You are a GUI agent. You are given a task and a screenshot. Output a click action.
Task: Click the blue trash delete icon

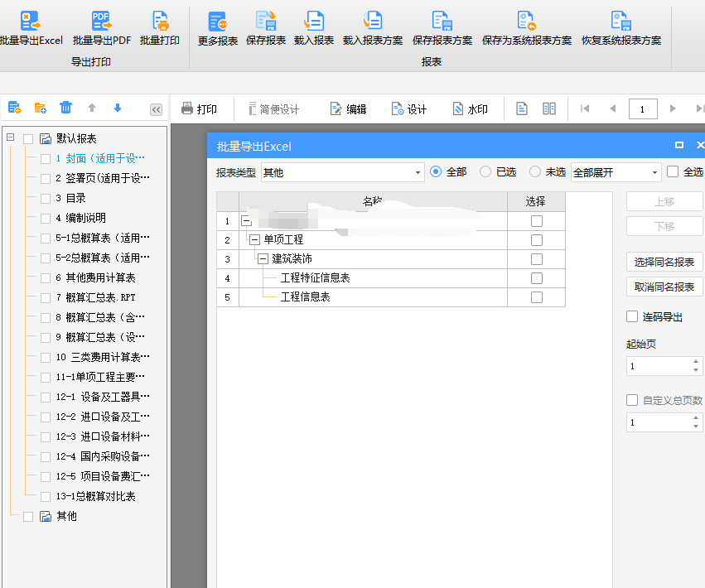point(65,108)
